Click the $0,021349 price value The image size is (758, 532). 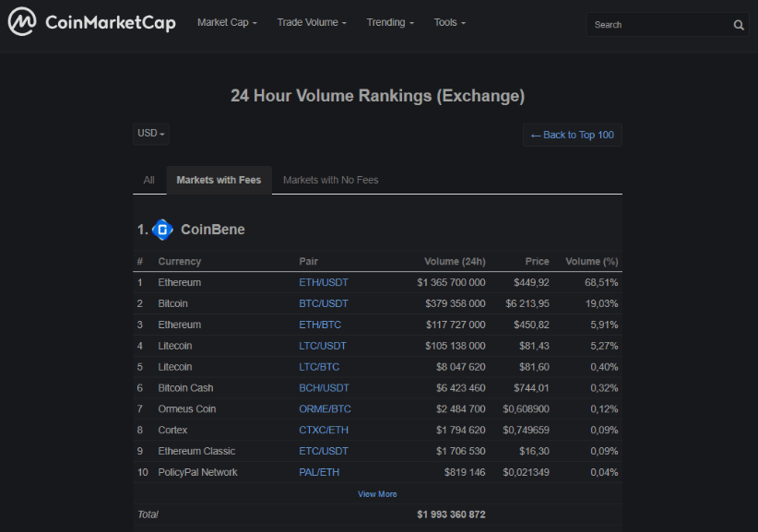526,473
